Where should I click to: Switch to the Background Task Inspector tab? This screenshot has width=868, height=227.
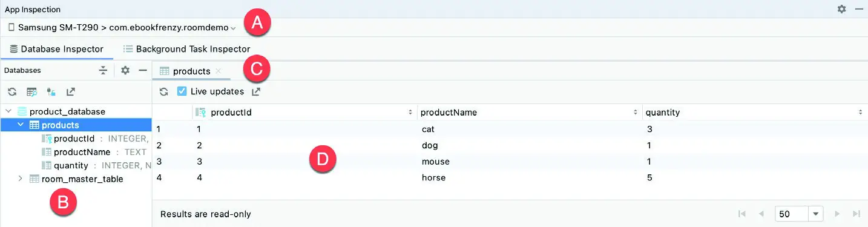pos(186,48)
